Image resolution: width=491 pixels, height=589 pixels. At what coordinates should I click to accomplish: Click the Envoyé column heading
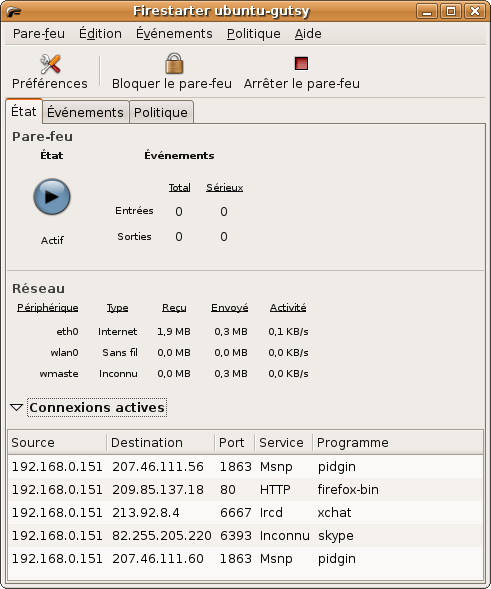230,308
